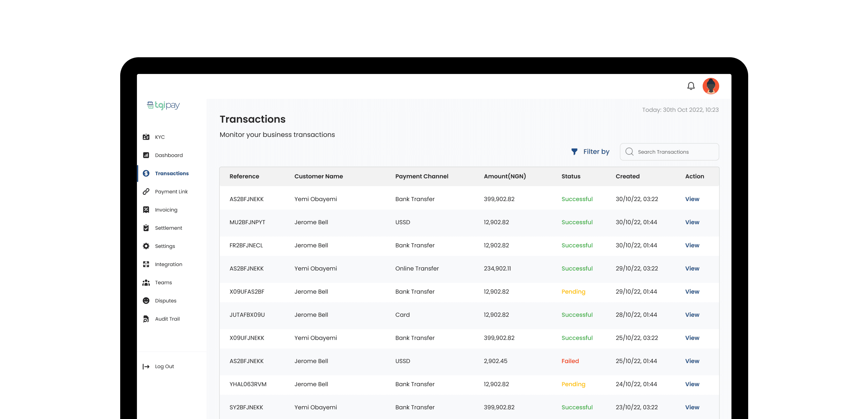
Task: Open the user profile avatar
Action: click(711, 86)
